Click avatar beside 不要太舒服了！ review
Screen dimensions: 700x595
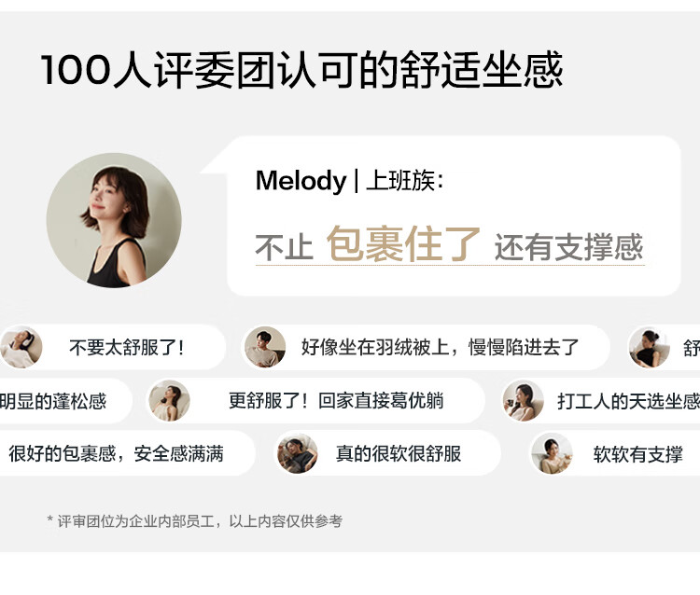[x=21, y=347]
